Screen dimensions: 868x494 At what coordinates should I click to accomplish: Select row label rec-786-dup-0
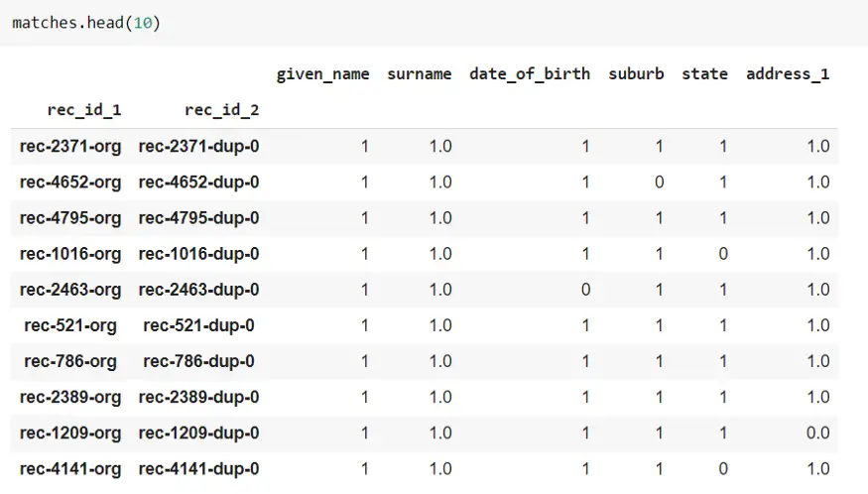pyautogui.click(x=198, y=362)
